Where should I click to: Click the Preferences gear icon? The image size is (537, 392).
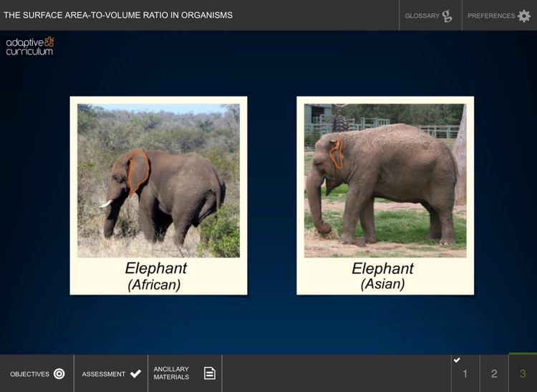point(524,16)
